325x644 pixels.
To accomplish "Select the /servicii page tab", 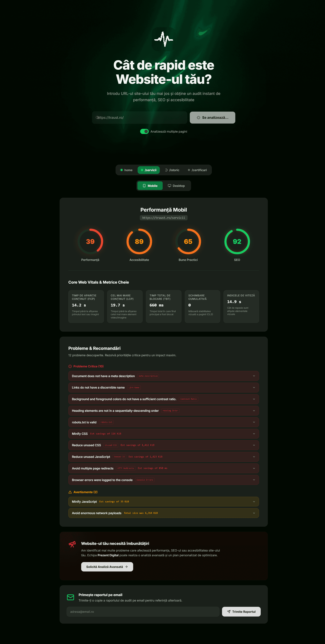I will [x=149, y=170].
